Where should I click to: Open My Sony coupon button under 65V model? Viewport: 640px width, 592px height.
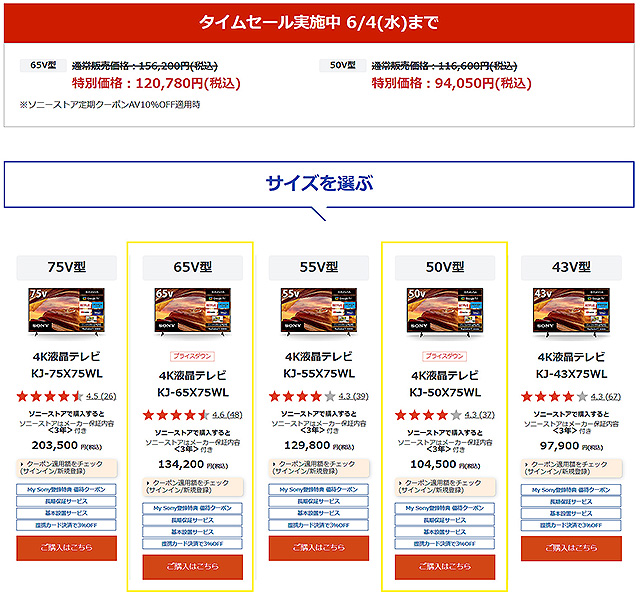coord(193,508)
